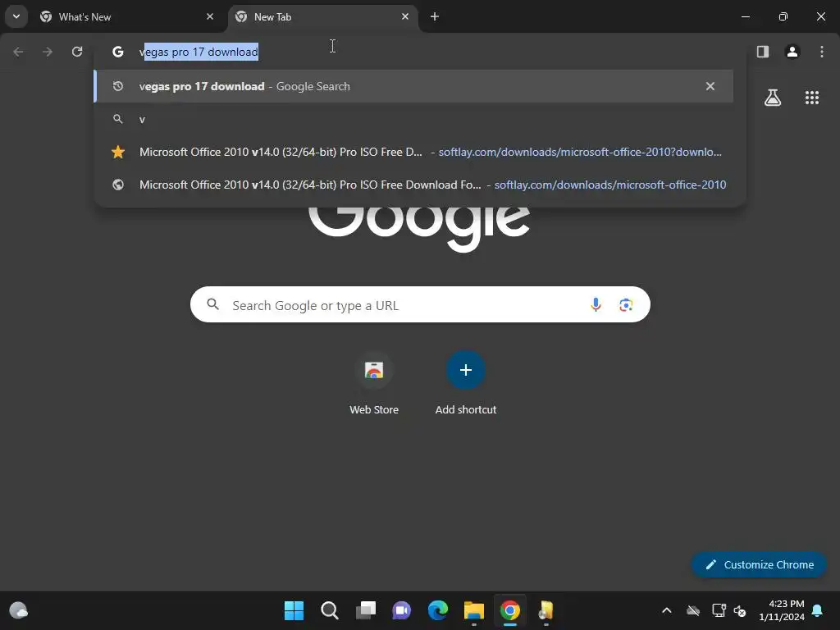Close the New Tab tab
This screenshot has height=630, width=840.
(x=405, y=16)
